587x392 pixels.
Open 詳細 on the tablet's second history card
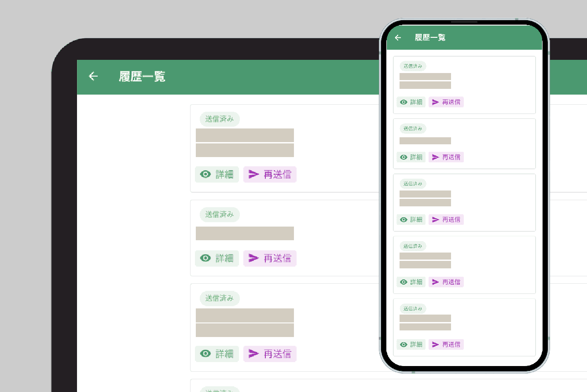pyautogui.click(x=217, y=258)
